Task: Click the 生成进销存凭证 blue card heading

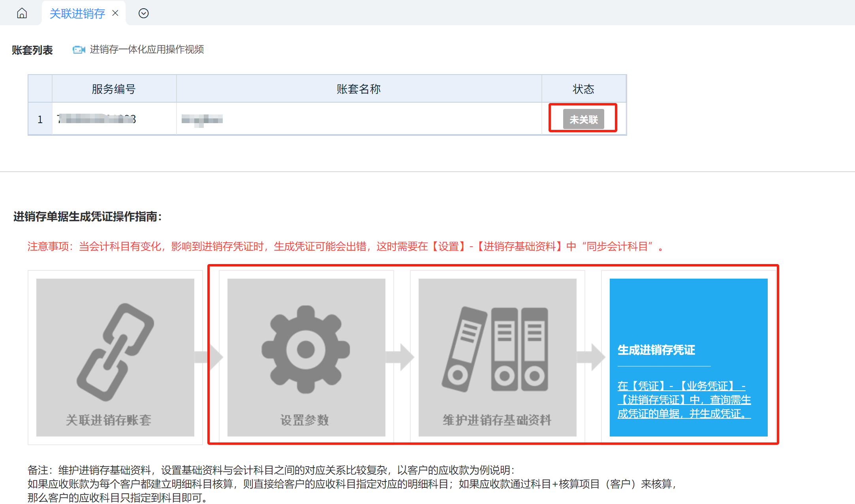Action: [x=656, y=350]
